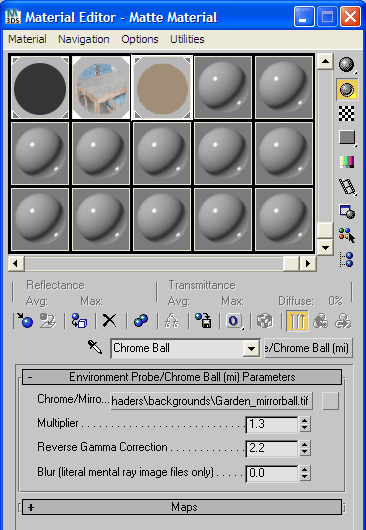Click the Chrome Ball name field
This screenshot has width=366, height=530.
(x=177, y=348)
